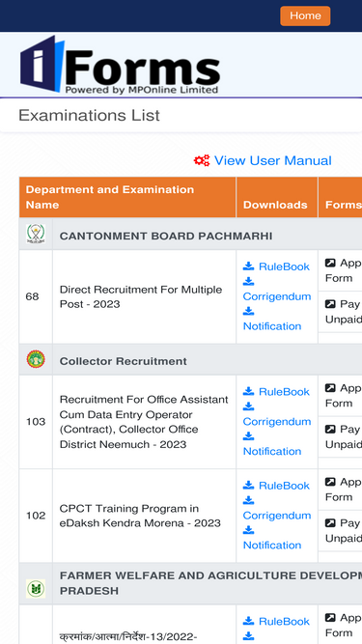Click download icon above Corrigendum in row 103

[x=248, y=406]
